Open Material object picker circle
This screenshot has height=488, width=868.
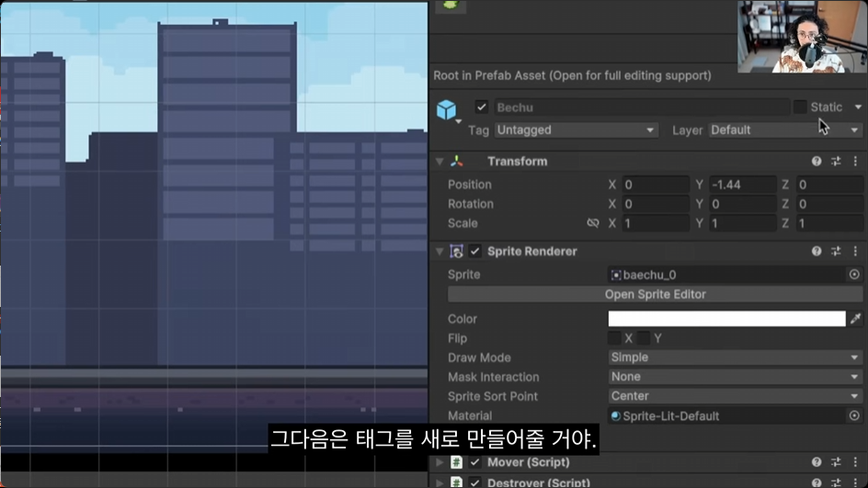(854, 415)
